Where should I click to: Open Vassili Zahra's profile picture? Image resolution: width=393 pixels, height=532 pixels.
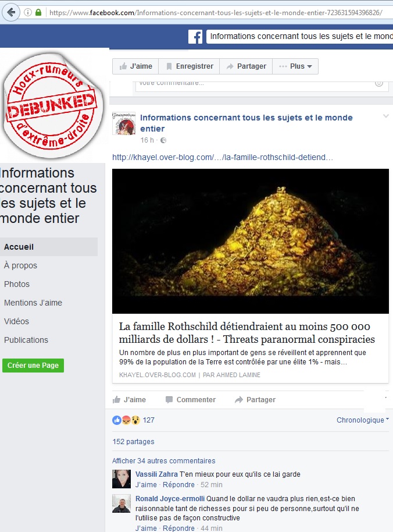click(122, 478)
